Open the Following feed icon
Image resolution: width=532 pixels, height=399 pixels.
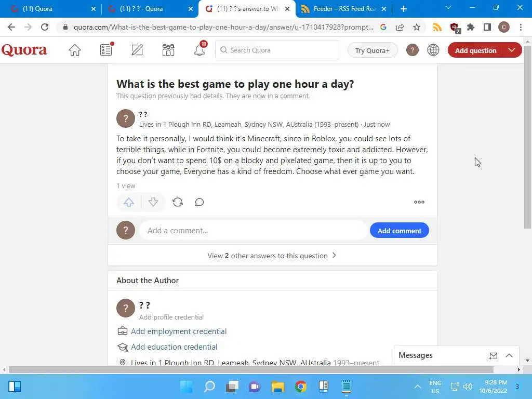(x=106, y=49)
